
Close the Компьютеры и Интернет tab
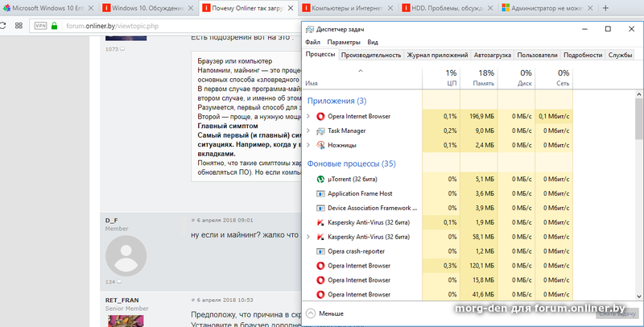(x=390, y=8)
